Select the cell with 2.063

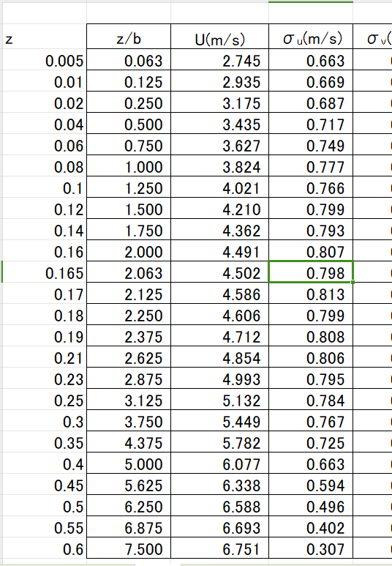(x=129, y=272)
